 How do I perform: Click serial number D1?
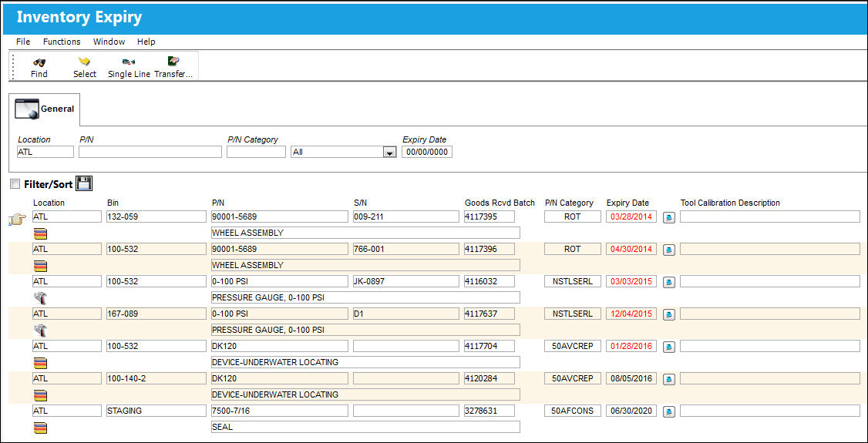(406, 314)
